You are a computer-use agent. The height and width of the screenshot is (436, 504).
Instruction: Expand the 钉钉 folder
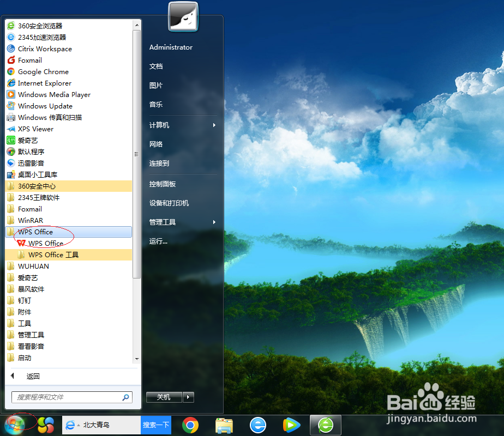[x=69, y=300]
